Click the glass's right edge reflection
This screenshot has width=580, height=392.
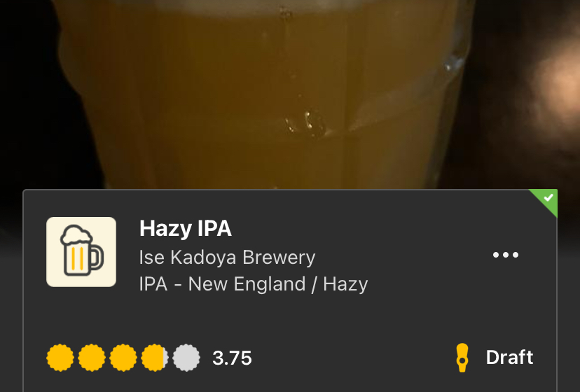[x=454, y=64]
